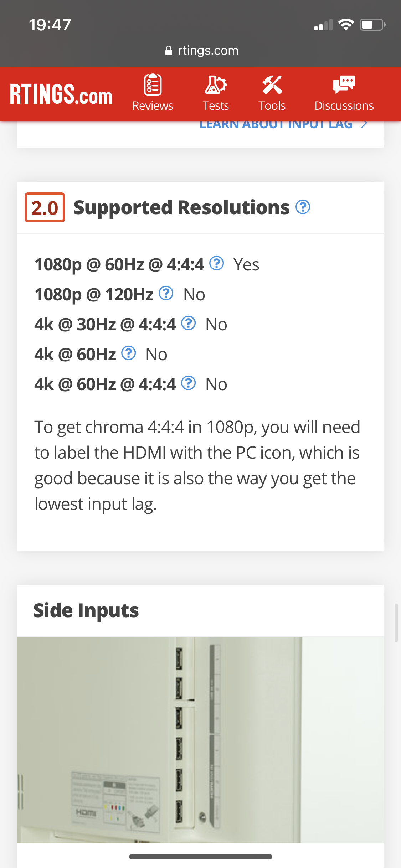Open the Tests flask icon
401x868 pixels.
(216, 85)
